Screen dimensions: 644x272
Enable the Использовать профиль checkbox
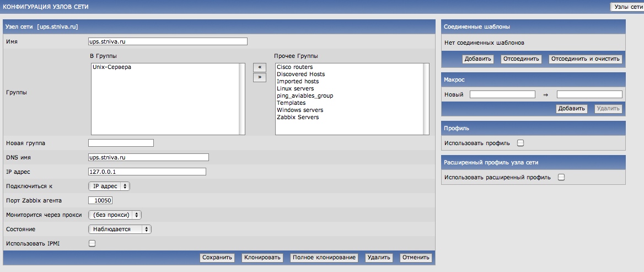tap(520, 143)
